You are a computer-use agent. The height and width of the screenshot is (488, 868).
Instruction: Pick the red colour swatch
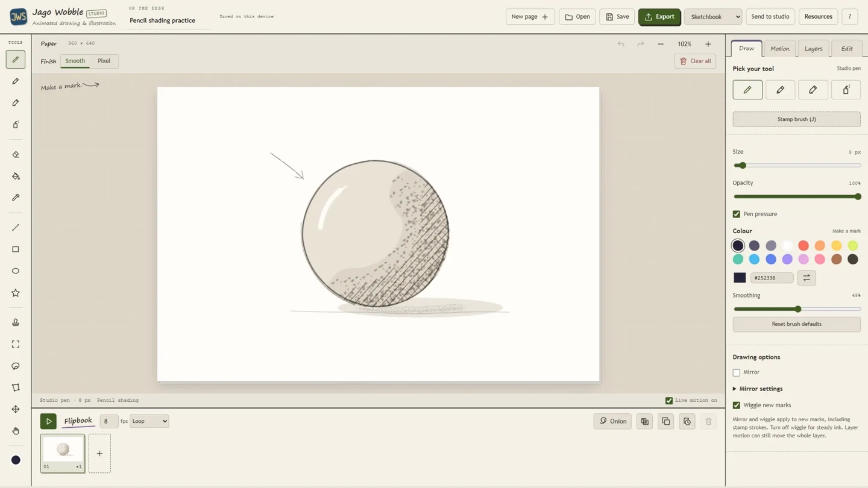804,246
